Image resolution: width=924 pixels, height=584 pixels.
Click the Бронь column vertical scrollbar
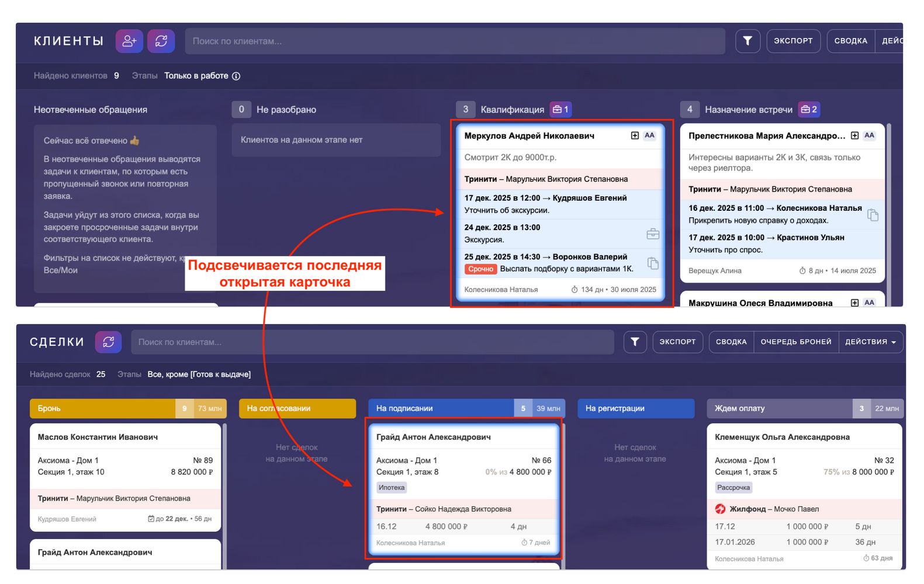[225, 495]
